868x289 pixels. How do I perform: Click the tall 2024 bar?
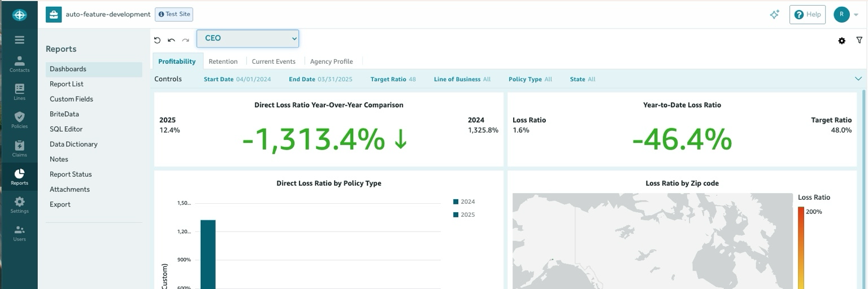208,254
